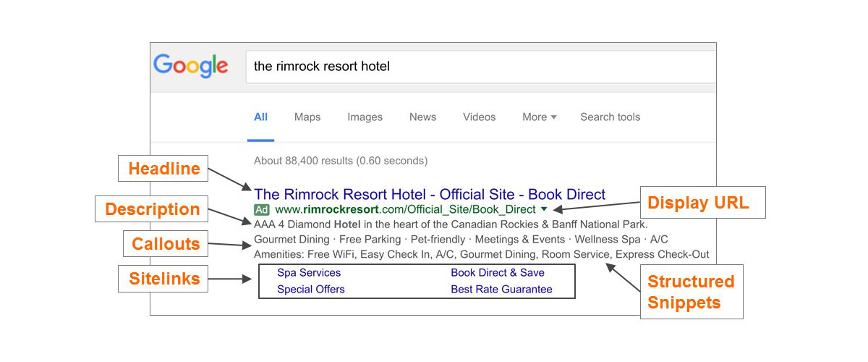Switch to the Maps tab
This screenshot has height=362, width=868.
pos(307,117)
